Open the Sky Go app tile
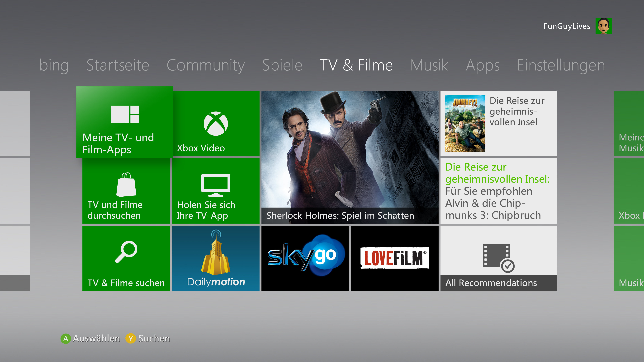644x362 pixels. click(305, 258)
